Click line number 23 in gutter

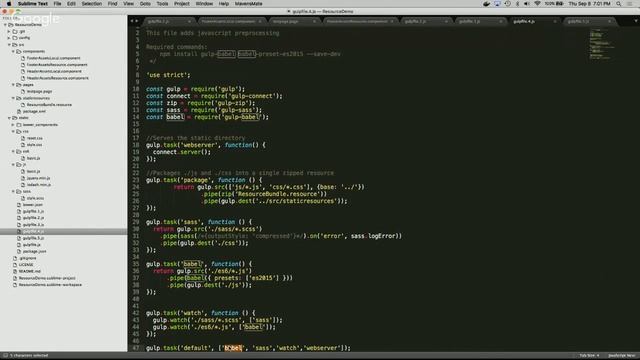click(x=136, y=180)
